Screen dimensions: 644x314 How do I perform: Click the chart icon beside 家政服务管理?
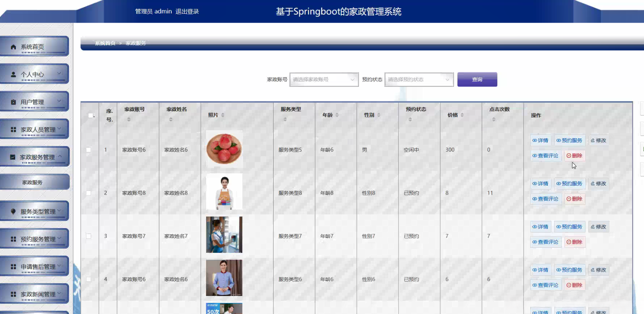13,157
